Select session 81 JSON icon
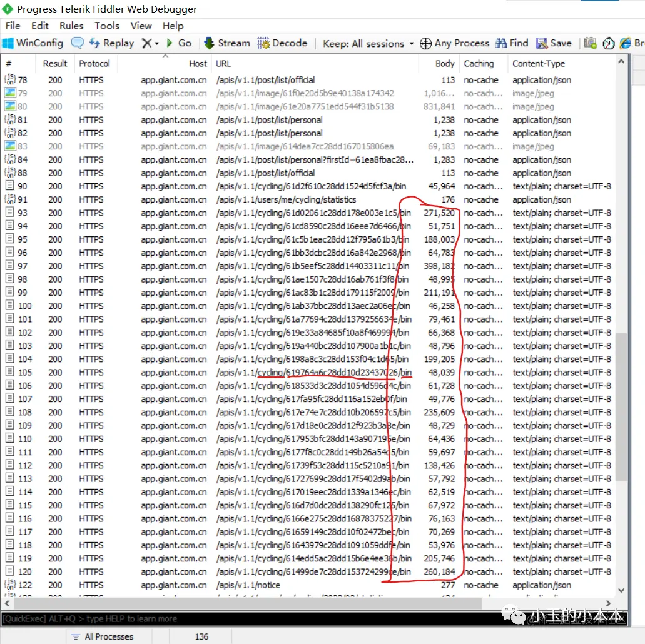Screen dimensions: 645x644 (10, 119)
